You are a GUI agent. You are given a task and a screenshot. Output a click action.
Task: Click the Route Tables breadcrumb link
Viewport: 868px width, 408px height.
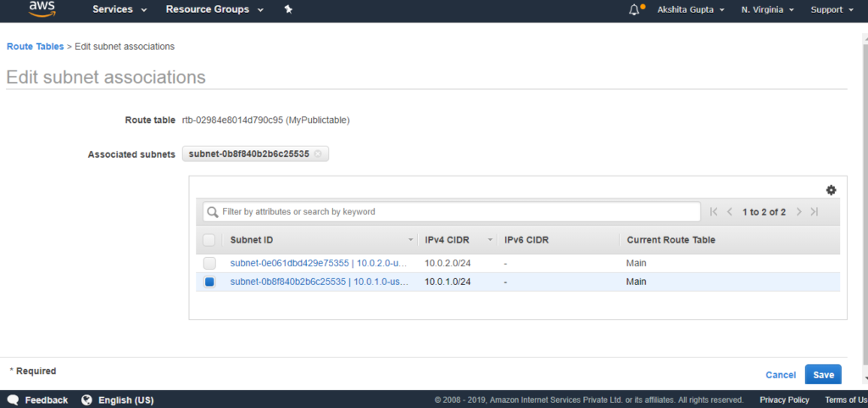point(36,47)
